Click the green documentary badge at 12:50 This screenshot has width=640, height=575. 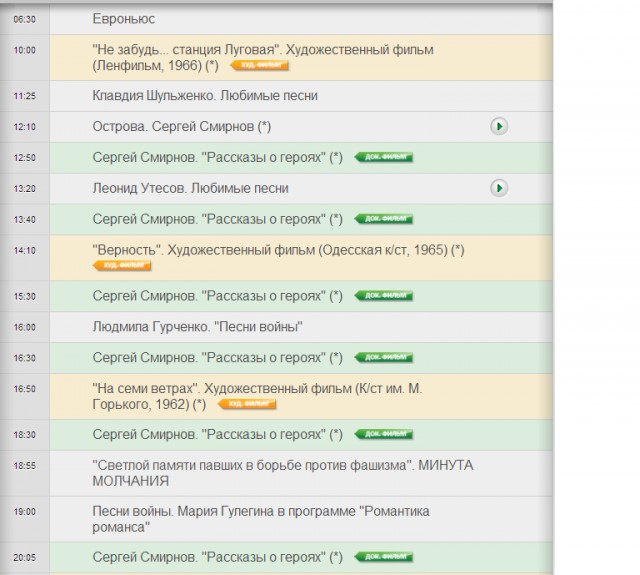tap(385, 158)
